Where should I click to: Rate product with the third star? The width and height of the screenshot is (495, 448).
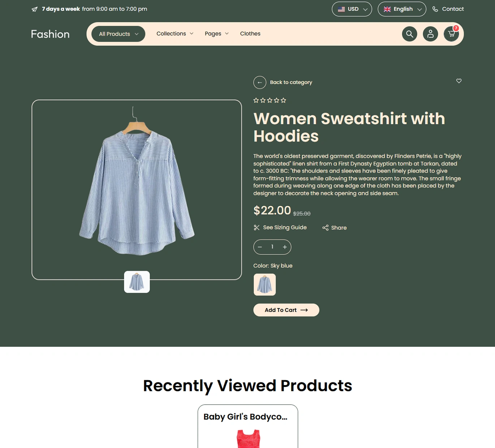click(270, 100)
